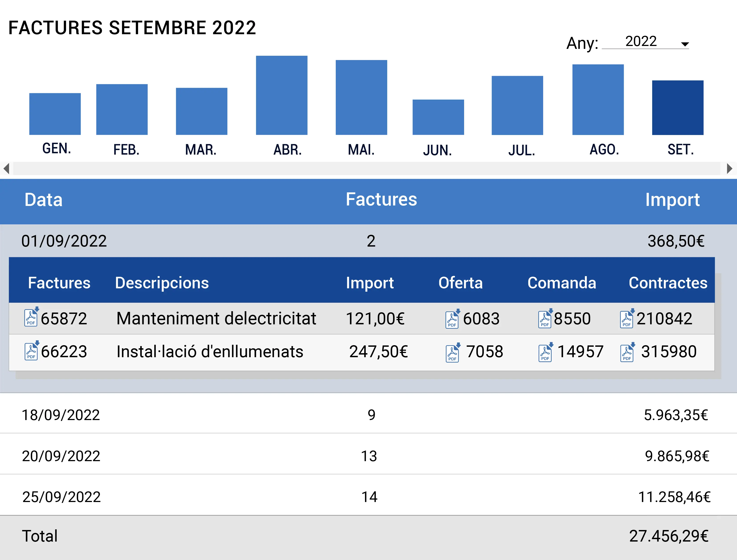The image size is (737, 560).
Task: Open PDF icon for comanda 14957
Action: click(x=546, y=352)
